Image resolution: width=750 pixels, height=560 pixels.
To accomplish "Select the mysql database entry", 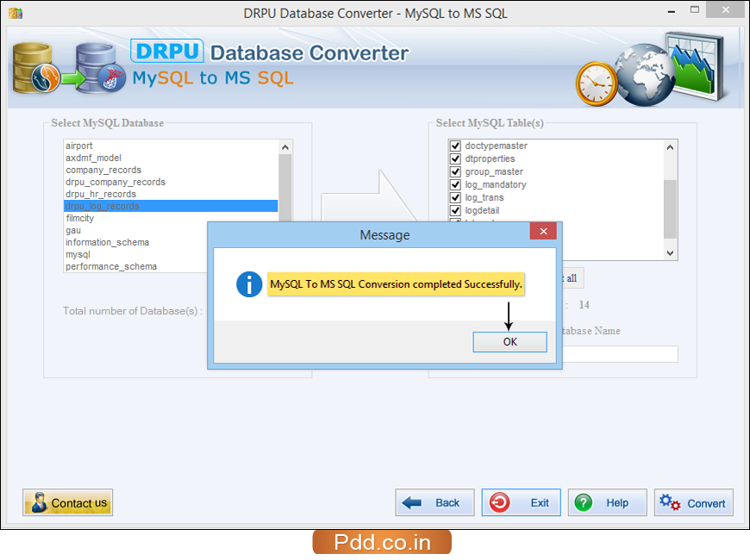I will pos(136,254).
